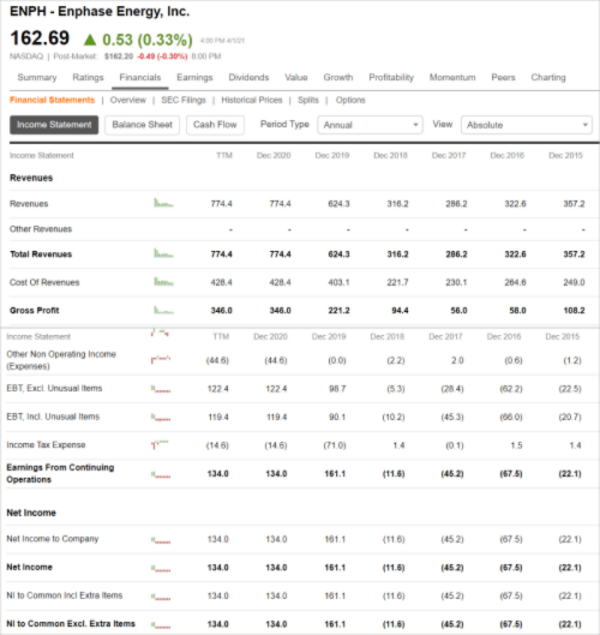
Task: Click Other Non Operating Income sparkline
Action: point(161,359)
